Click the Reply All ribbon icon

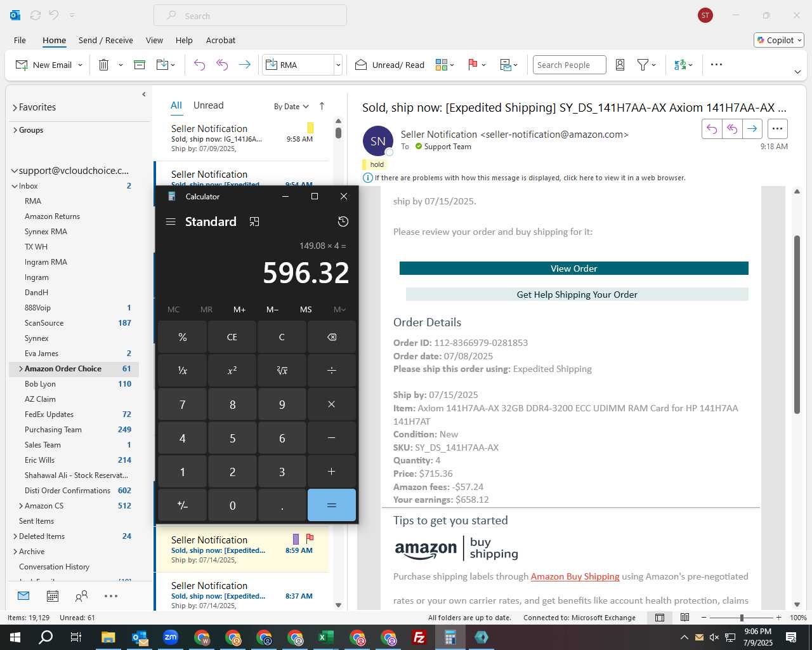pos(222,65)
